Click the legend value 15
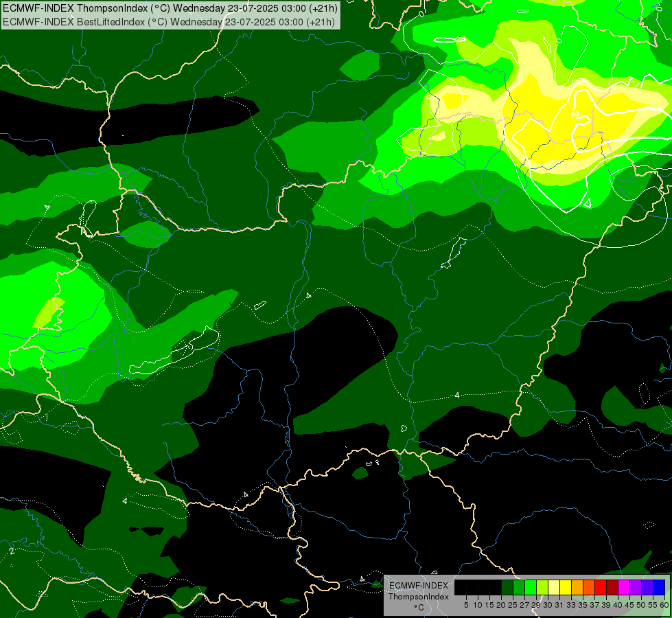The width and height of the screenshot is (672, 618). tap(490, 605)
